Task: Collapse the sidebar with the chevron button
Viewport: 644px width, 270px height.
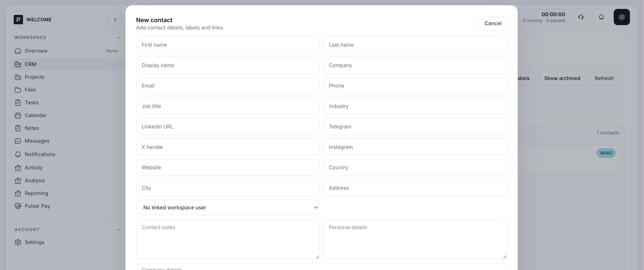Action: pos(115,19)
